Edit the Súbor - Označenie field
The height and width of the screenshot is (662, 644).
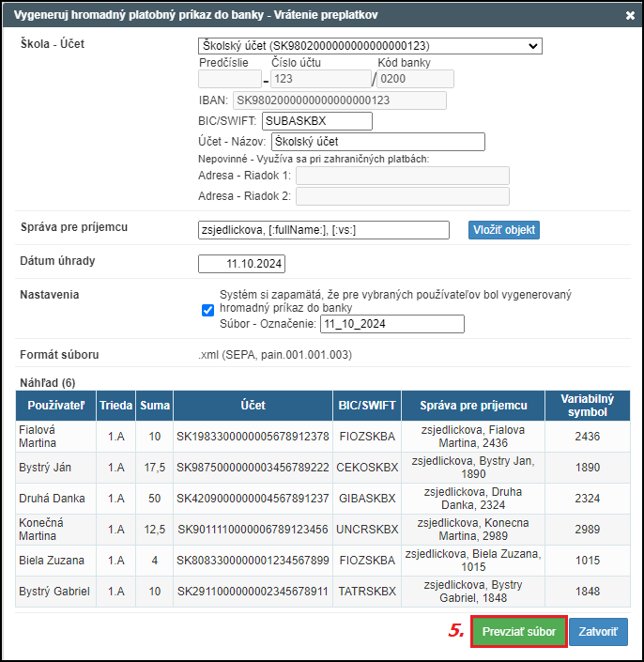pos(392,324)
